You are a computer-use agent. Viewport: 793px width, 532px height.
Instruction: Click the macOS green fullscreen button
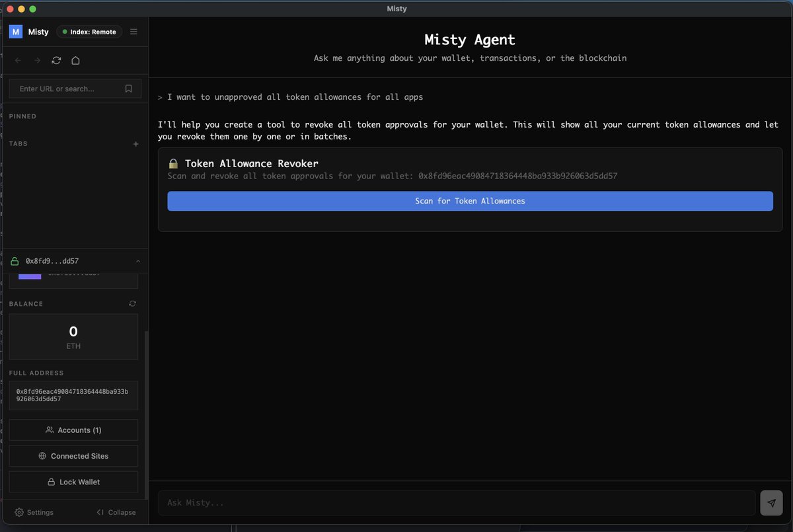point(33,9)
